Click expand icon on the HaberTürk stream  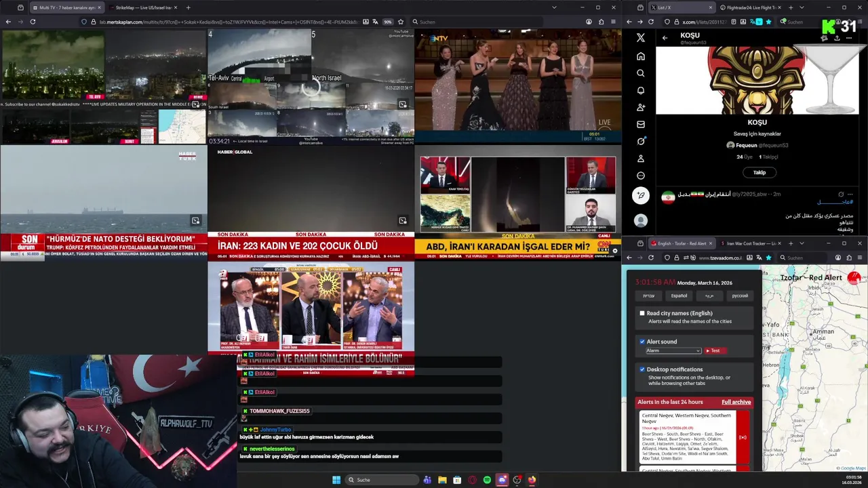point(195,220)
